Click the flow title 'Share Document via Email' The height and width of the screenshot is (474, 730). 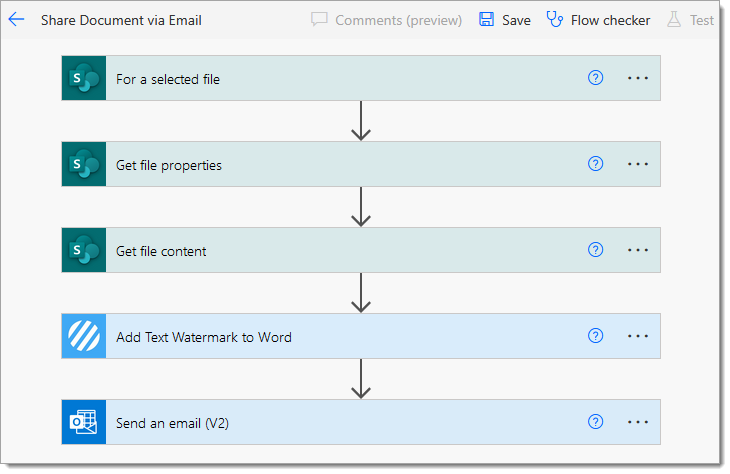tap(121, 20)
